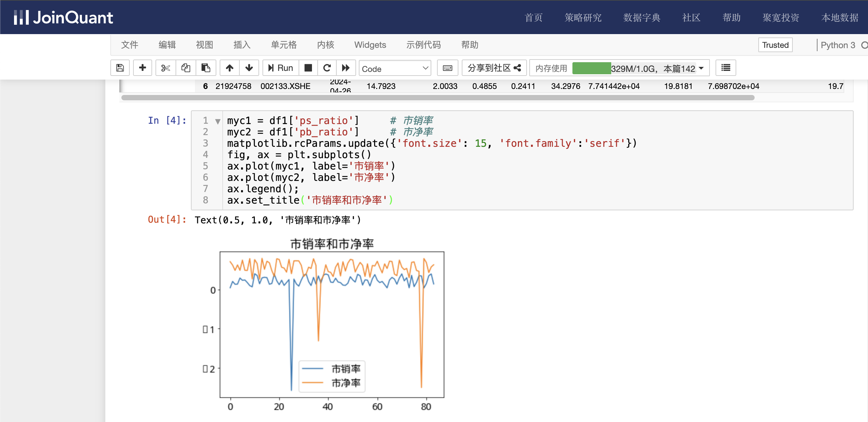
Task: Restart kernel with circular arrow icon
Action: (327, 68)
